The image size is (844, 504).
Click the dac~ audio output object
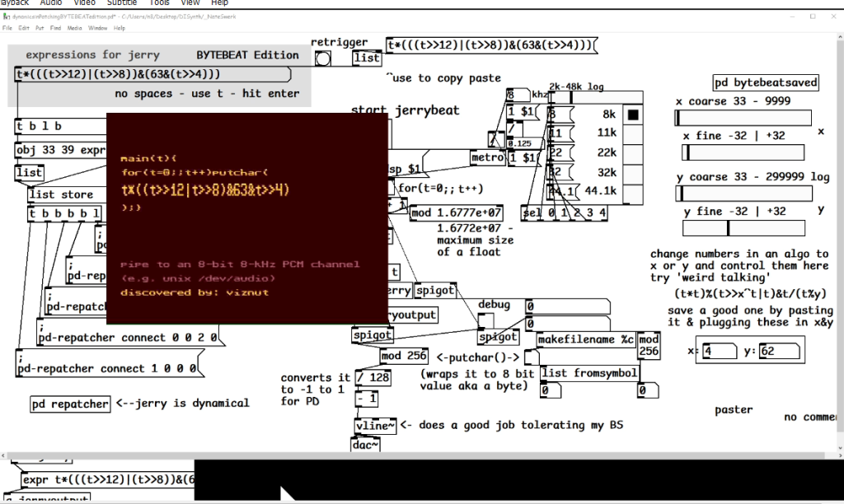point(365,445)
